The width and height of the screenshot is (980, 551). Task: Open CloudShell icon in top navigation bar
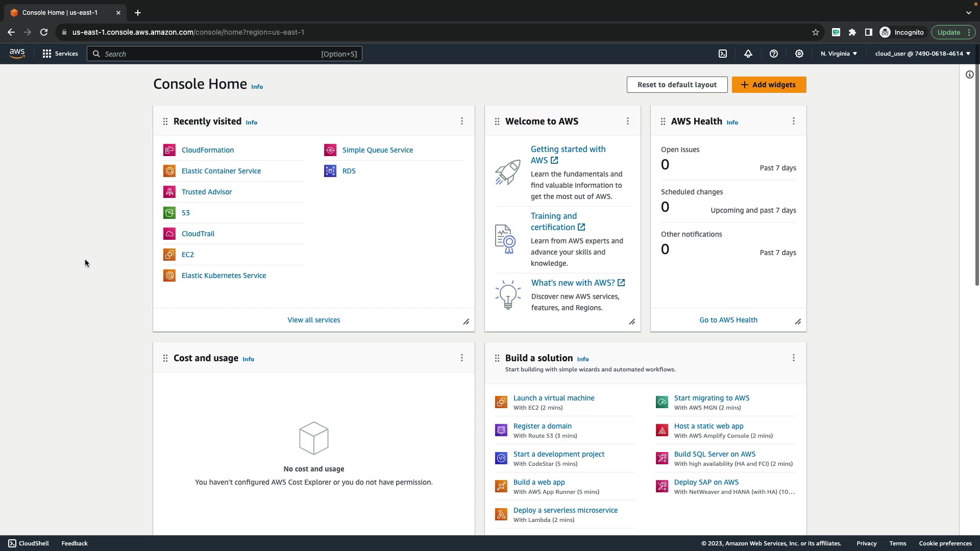(723, 54)
